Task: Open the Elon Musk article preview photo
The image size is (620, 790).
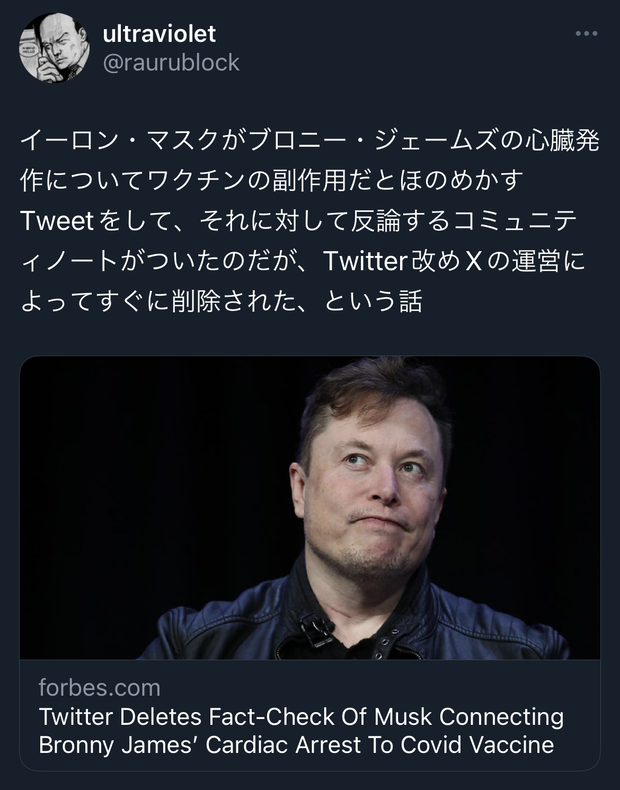Action: 310,508
